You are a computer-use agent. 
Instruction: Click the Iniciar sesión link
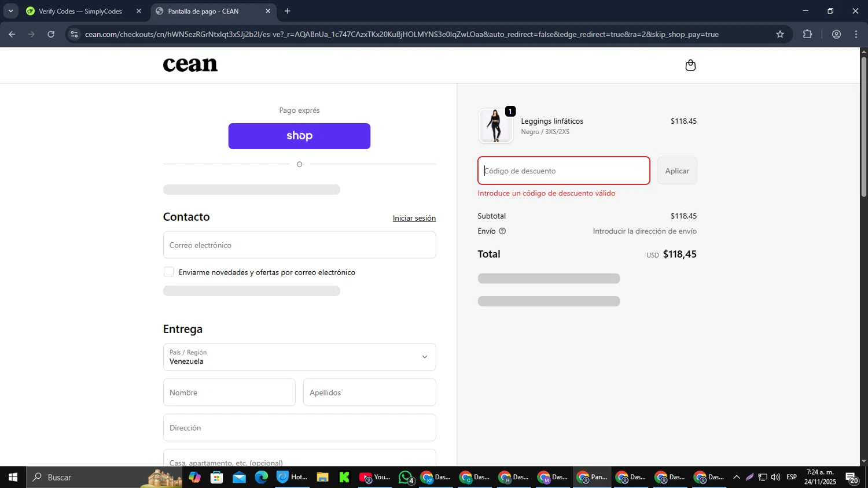pos(414,218)
